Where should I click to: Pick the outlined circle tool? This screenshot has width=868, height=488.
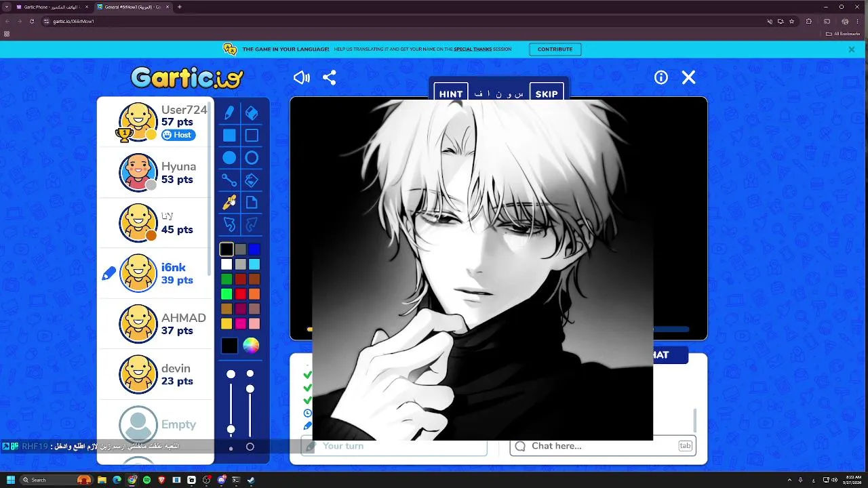[x=252, y=158]
